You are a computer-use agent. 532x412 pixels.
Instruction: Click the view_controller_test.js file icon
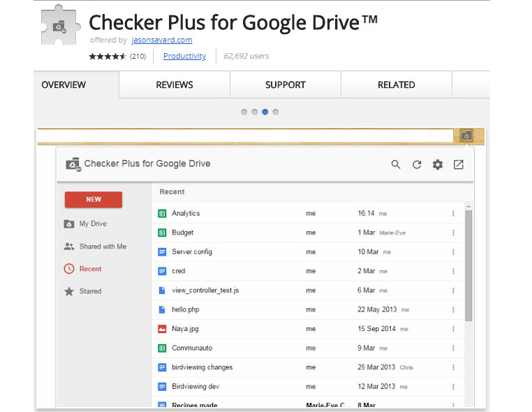tap(162, 290)
